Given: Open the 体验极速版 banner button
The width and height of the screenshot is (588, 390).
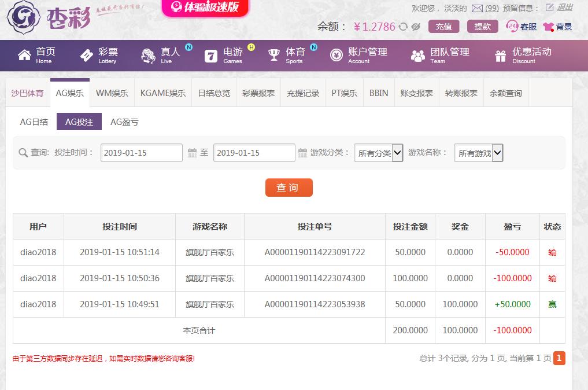Looking at the screenshot, I should tap(205, 7).
